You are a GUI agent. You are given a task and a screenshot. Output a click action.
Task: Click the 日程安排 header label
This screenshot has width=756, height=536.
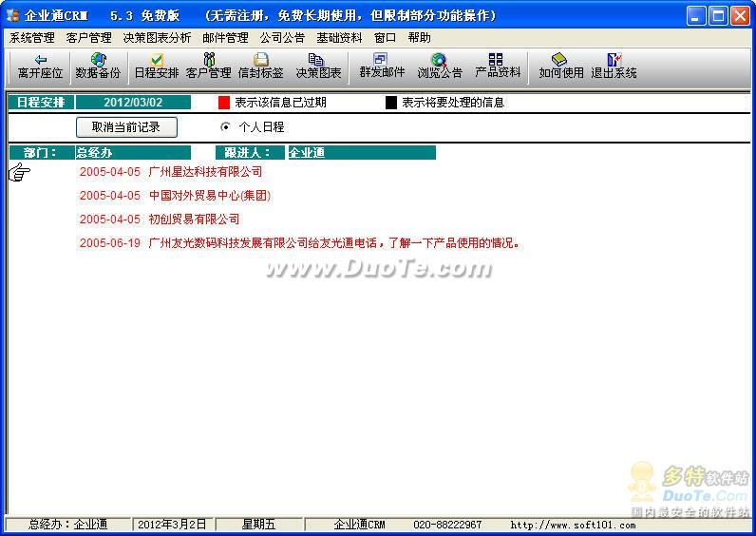pyautogui.click(x=42, y=103)
